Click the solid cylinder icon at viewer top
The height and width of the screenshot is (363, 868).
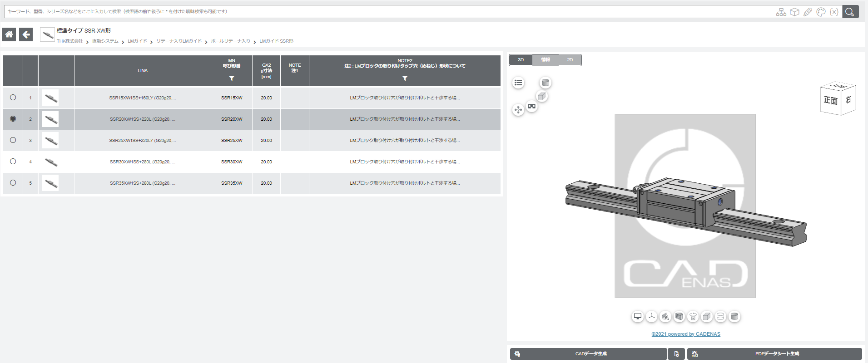(x=546, y=83)
